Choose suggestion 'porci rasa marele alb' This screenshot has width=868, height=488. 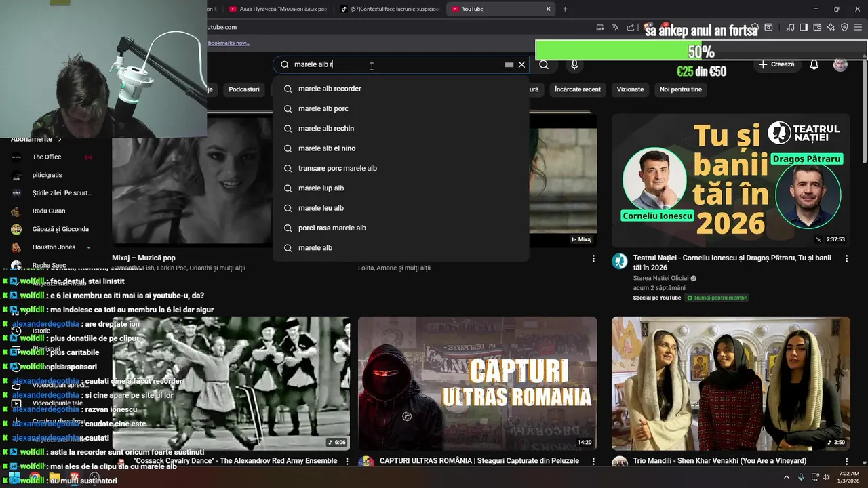coord(401,228)
